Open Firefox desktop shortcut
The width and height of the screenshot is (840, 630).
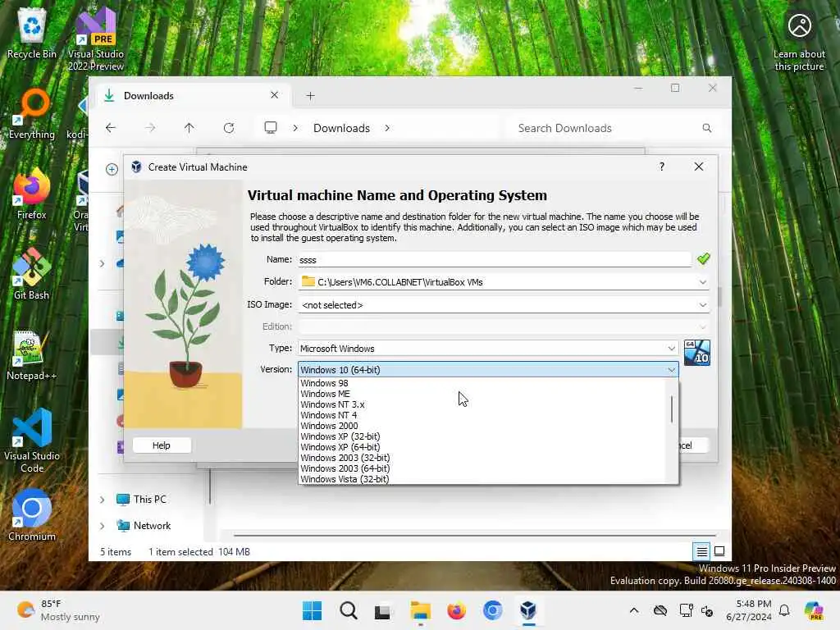click(x=32, y=194)
